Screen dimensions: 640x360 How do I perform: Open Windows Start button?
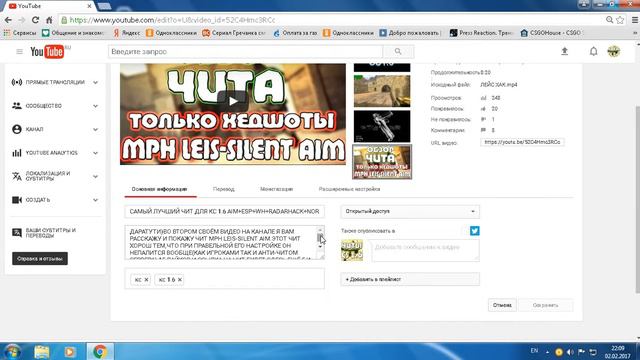tap(11, 351)
